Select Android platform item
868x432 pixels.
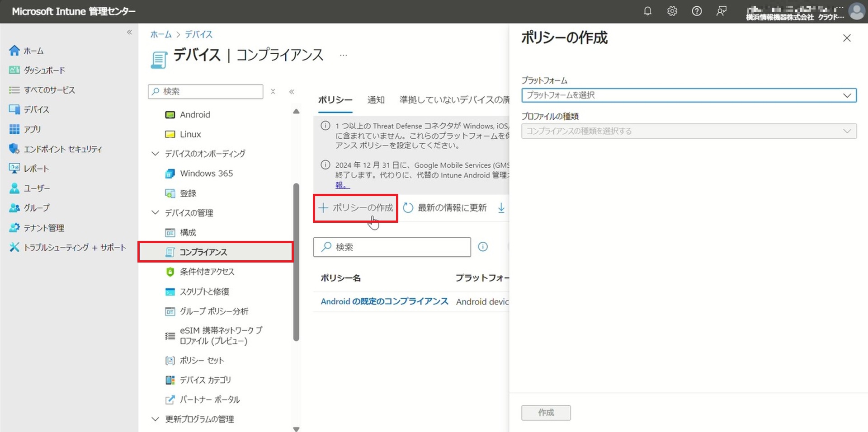[x=188, y=115]
